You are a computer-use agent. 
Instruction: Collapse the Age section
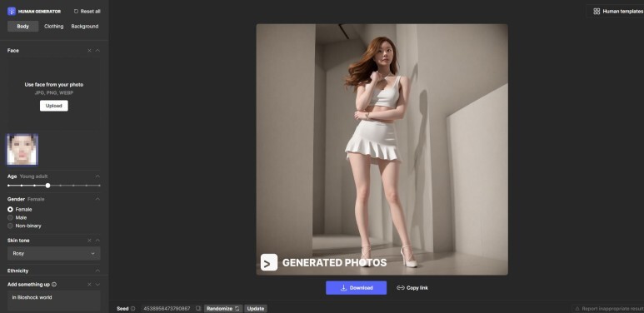click(97, 176)
